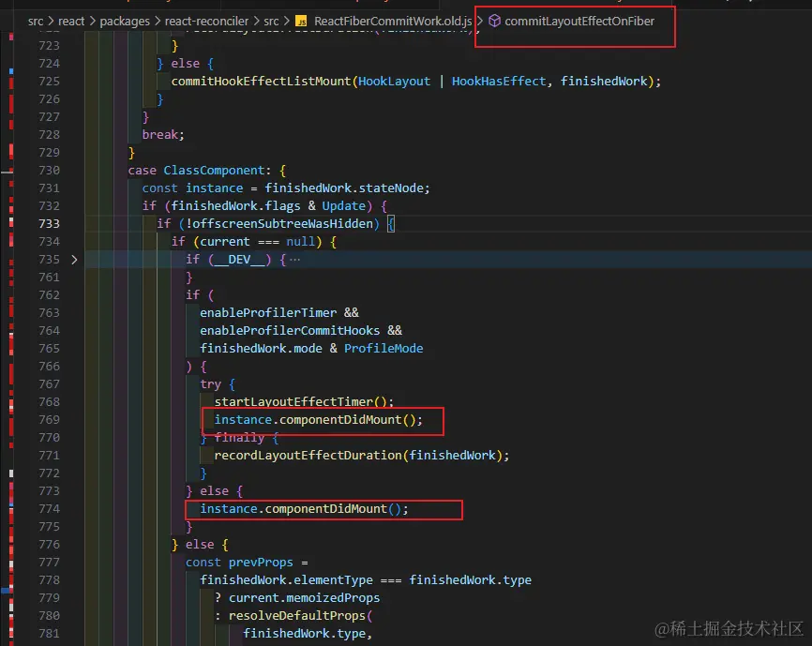Click resolveDefaultProps call on line 780
Screen dimensions: 812x646
296,616
